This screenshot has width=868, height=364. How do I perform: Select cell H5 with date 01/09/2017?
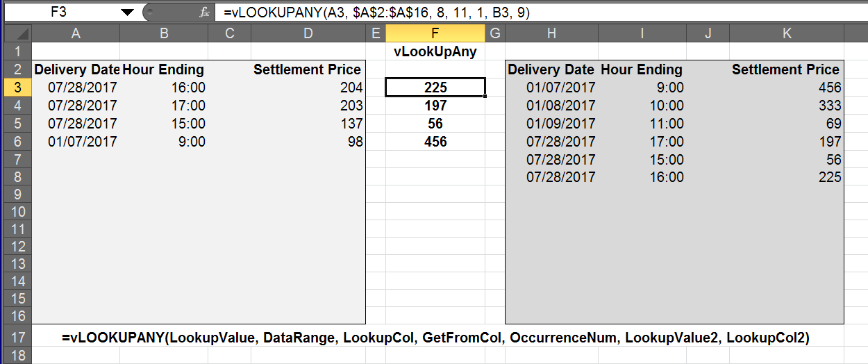[551, 124]
